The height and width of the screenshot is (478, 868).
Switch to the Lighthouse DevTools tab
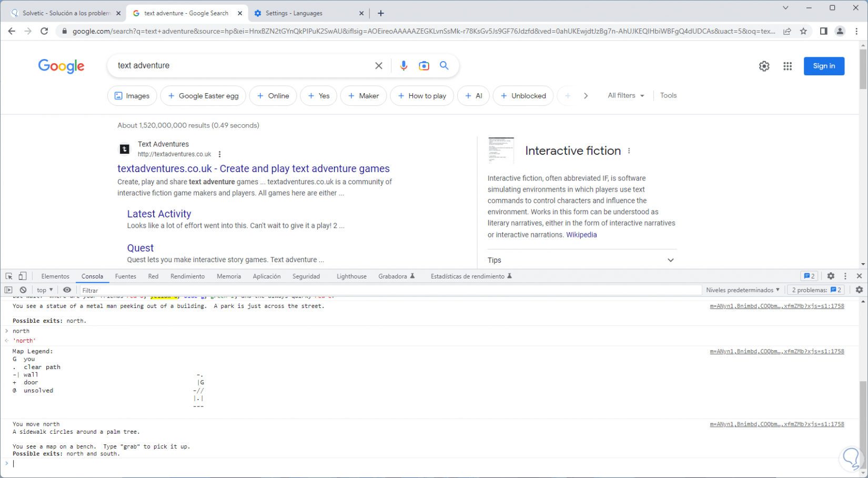coord(351,276)
